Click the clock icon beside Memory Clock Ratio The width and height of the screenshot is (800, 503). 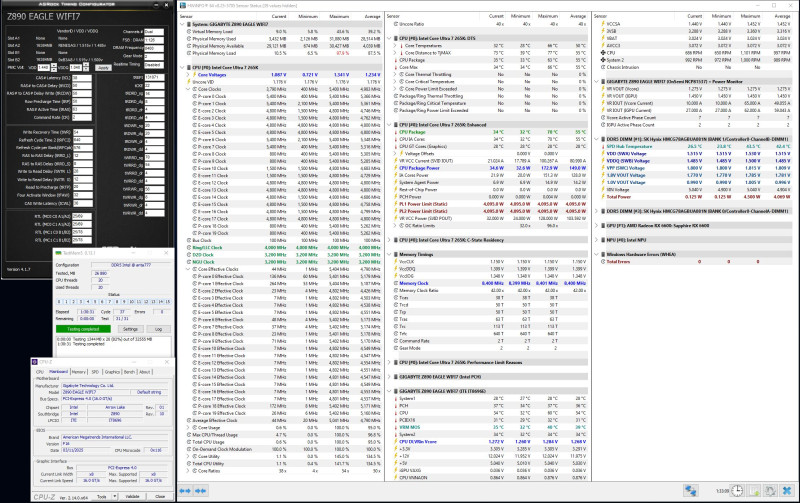point(396,290)
